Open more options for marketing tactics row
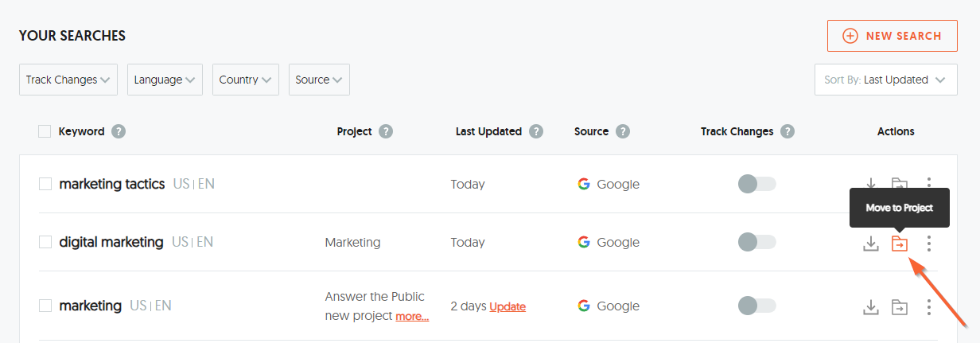 click(x=929, y=183)
